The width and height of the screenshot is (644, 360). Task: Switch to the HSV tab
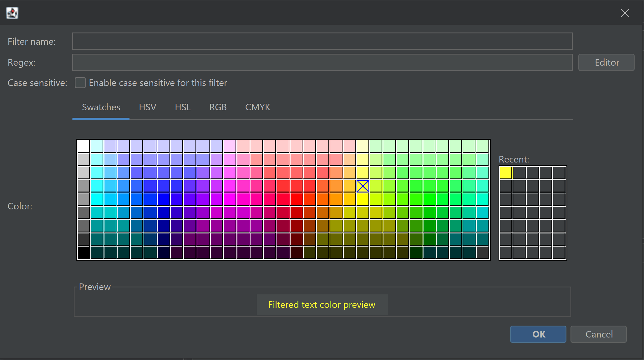tap(147, 107)
